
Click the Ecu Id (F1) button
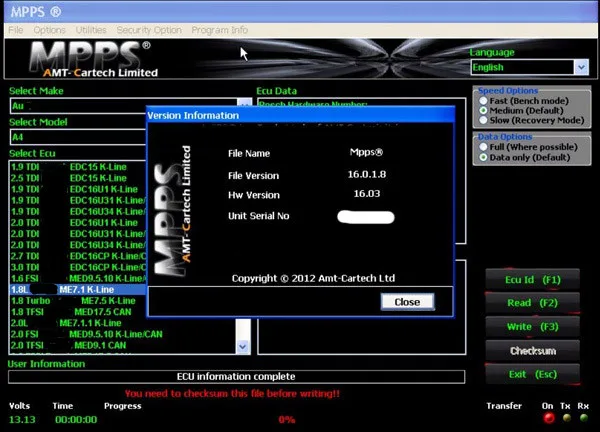pyautogui.click(x=532, y=280)
